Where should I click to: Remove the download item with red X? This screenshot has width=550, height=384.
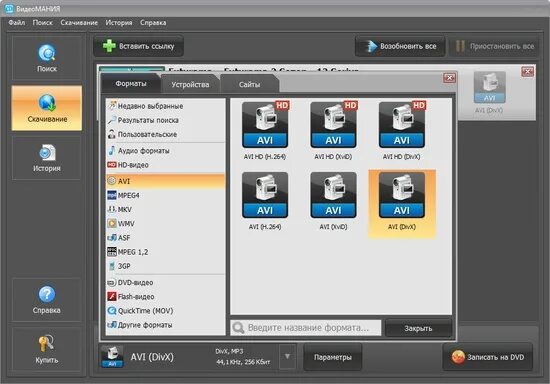coord(528,72)
